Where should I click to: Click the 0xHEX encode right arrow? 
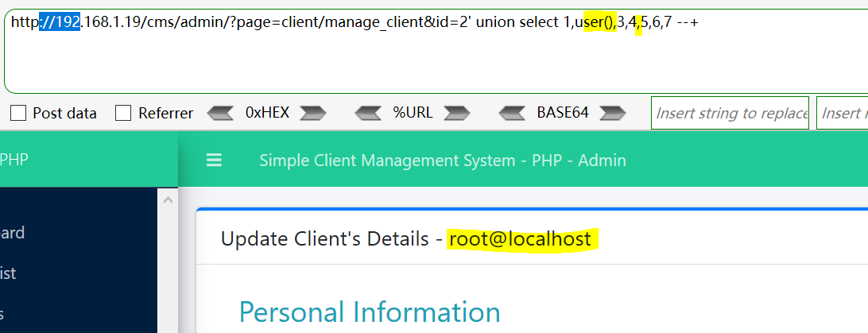pyautogui.click(x=313, y=114)
